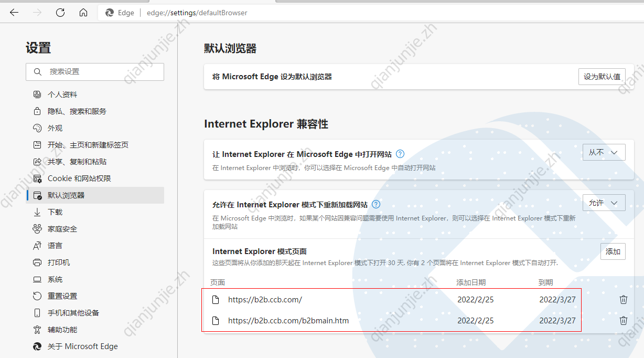The height and width of the screenshot is (358, 644).
Task: Click the share icon beside 共享、复制和粘贴
Action: point(37,162)
